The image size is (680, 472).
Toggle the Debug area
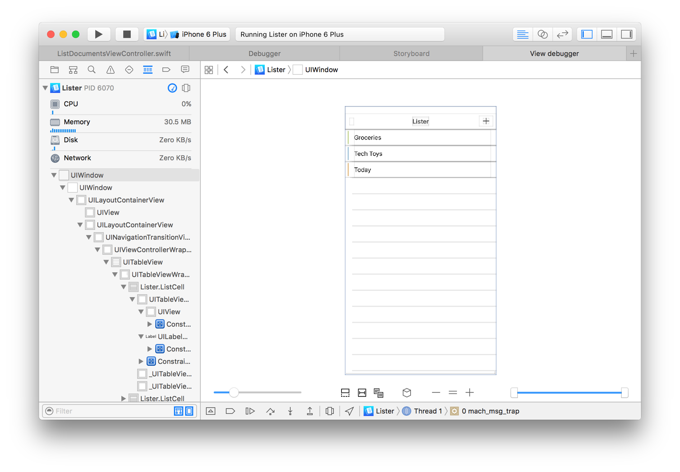(x=607, y=34)
